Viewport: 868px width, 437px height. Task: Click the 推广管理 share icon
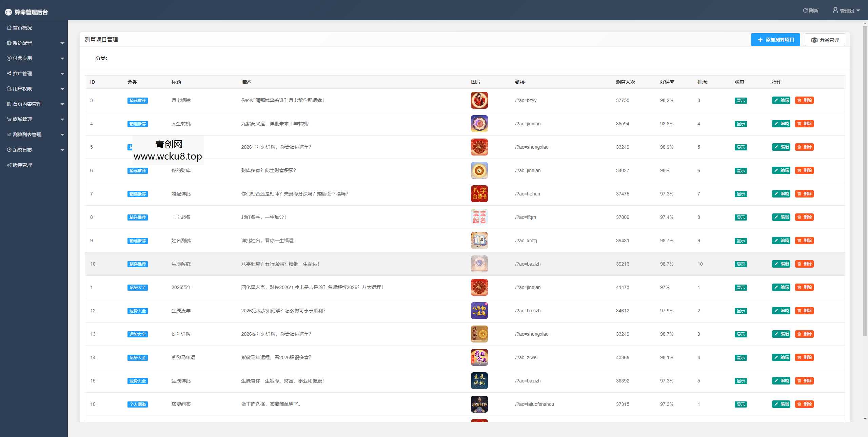9,74
